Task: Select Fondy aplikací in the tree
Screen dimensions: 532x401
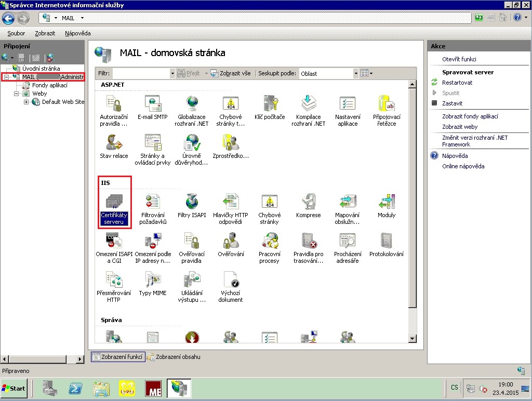Action: (49, 85)
